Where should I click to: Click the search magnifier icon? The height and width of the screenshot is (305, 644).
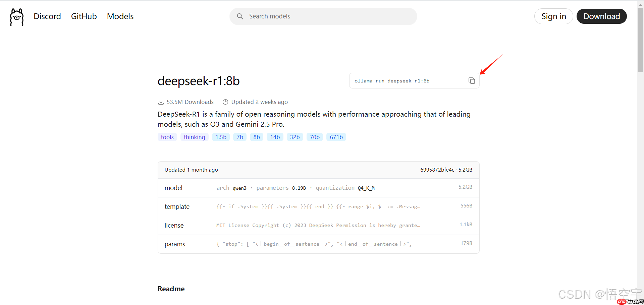coord(240,16)
